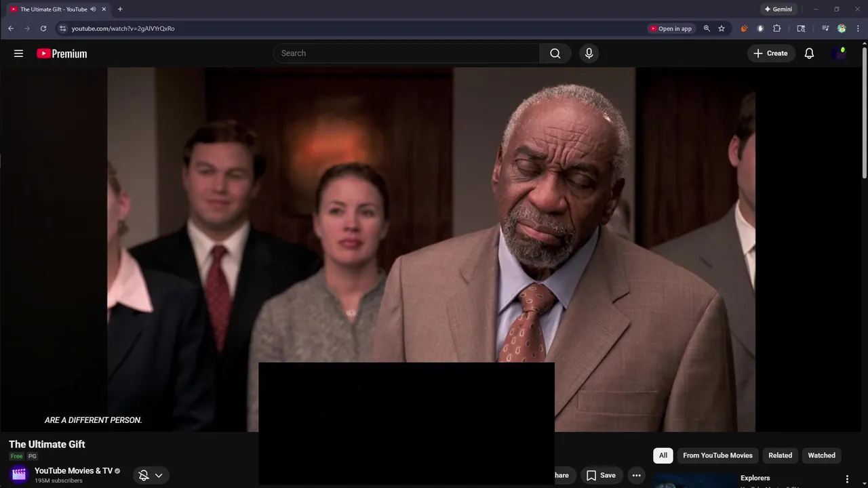Reload the page with refresh icon
This screenshot has height=488, width=868.
pos(43,28)
